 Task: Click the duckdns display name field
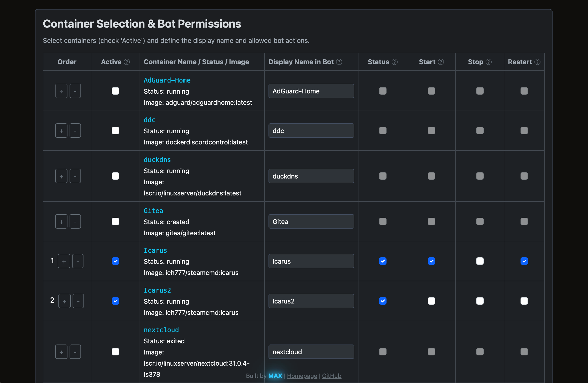pos(311,176)
